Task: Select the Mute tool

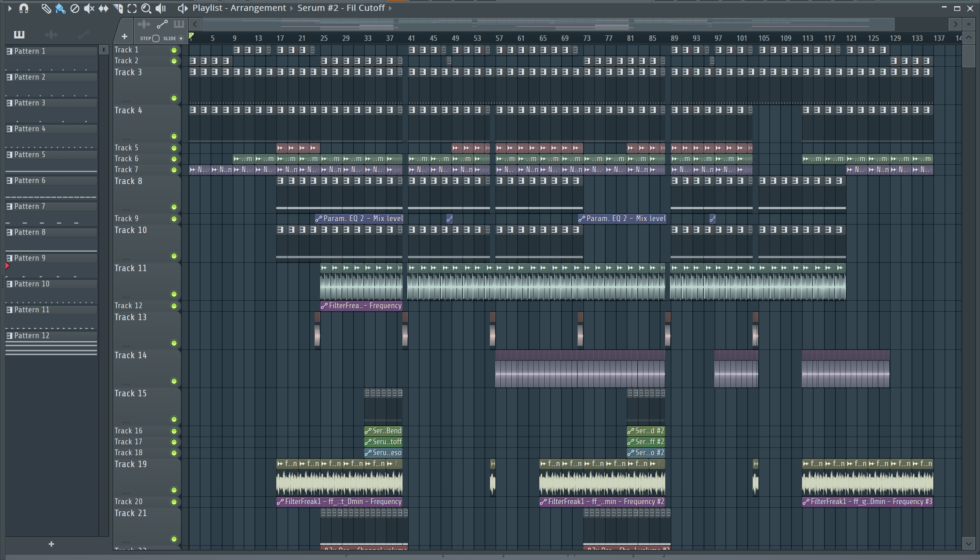Action: 89,8
